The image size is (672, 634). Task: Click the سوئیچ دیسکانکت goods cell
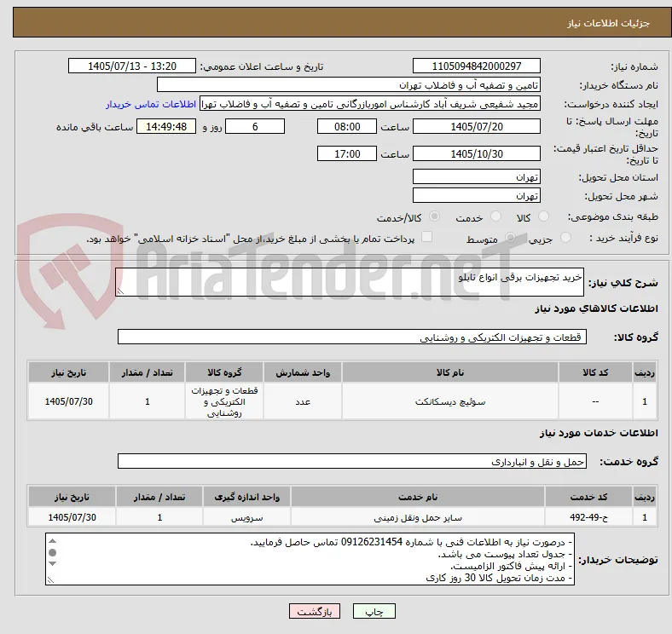(x=450, y=401)
